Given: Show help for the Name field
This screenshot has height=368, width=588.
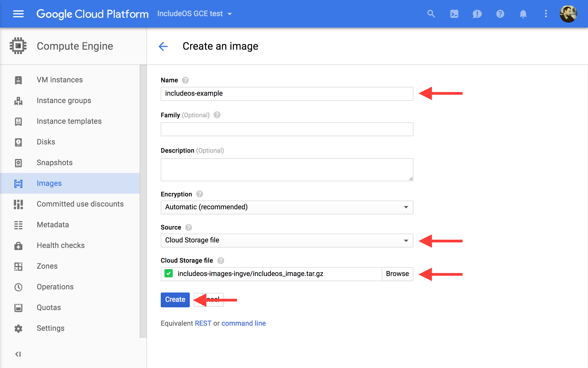Looking at the screenshot, I should pos(185,80).
